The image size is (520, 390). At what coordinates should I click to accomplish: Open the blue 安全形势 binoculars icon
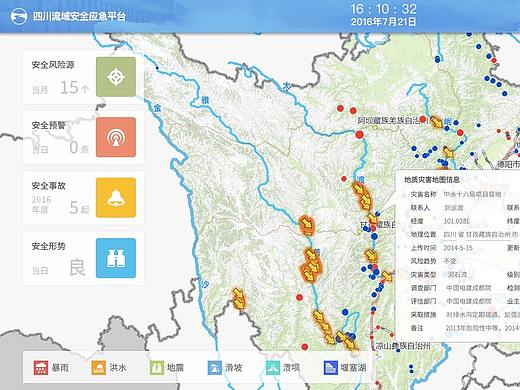click(116, 258)
